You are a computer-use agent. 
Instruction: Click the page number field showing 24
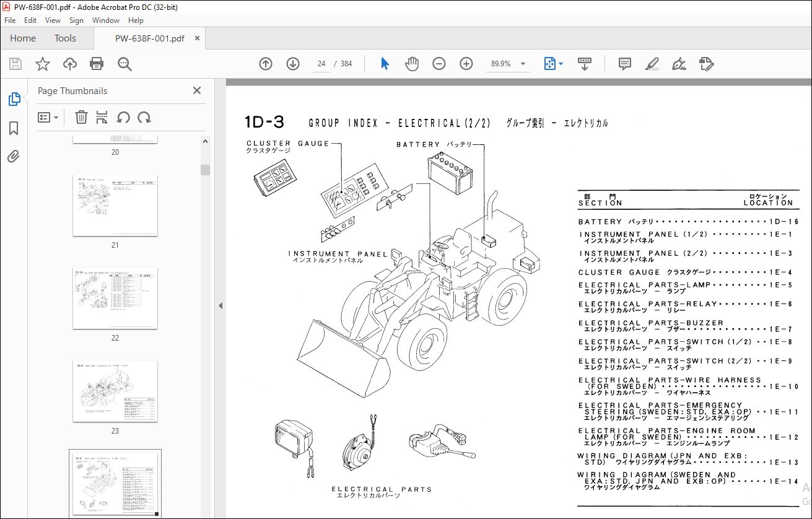321,64
